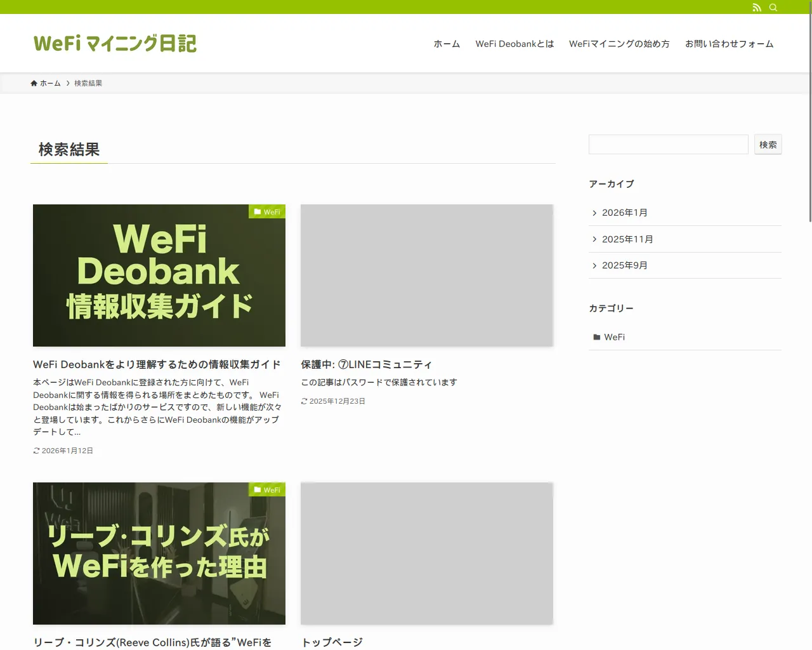The width and height of the screenshot is (812, 650).
Task: Click the 2025年12月23日 date text
Action: point(337,401)
